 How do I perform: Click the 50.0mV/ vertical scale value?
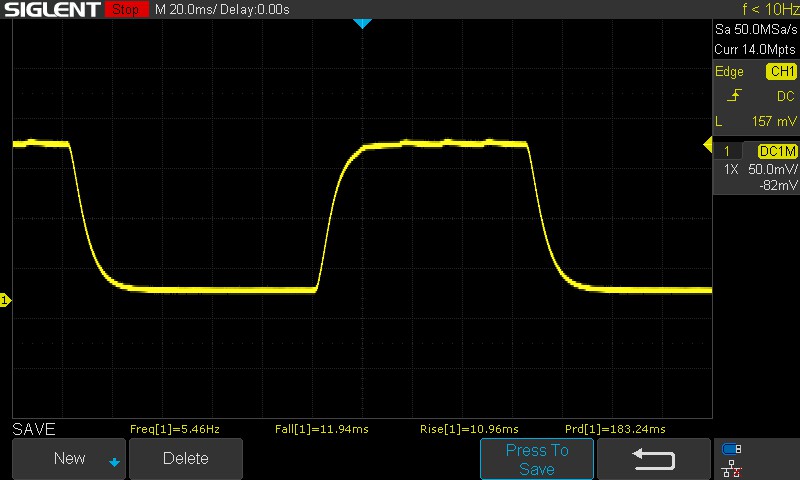coord(772,169)
